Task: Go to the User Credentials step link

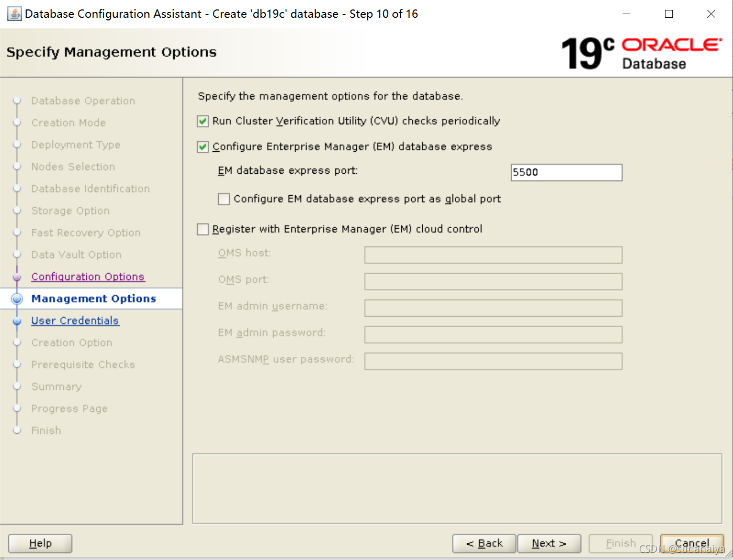Action: pyautogui.click(x=75, y=320)
